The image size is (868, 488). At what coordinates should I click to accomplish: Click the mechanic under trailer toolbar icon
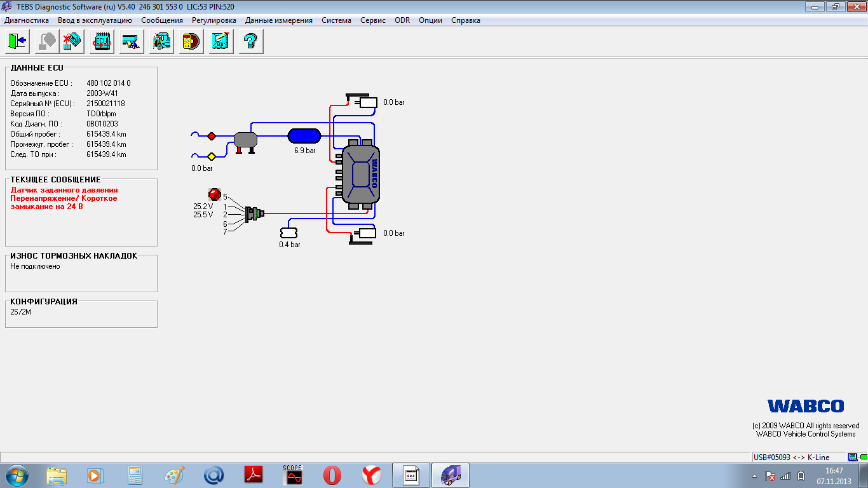pyautogui.click(x=132, y=42)
